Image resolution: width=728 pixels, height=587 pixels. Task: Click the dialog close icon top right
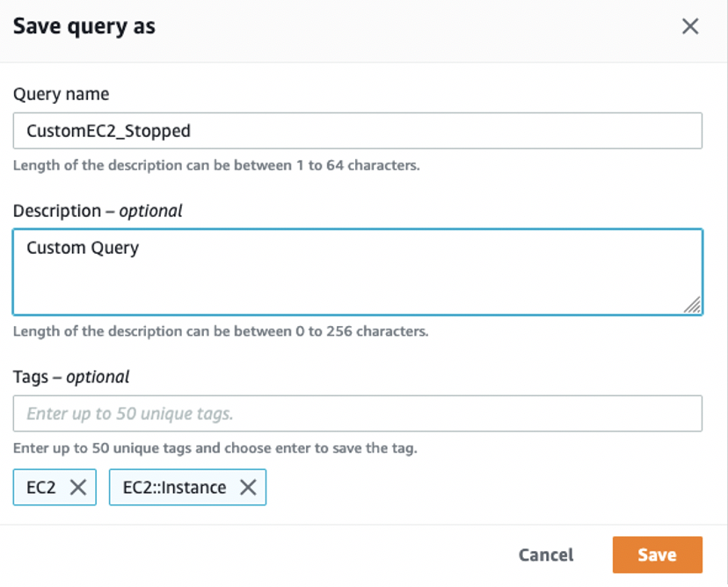coord(691,26)
